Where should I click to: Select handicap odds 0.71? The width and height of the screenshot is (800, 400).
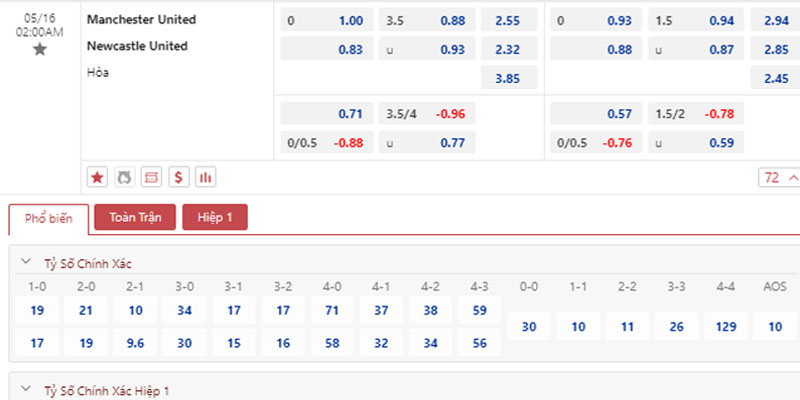click(327, 113)
